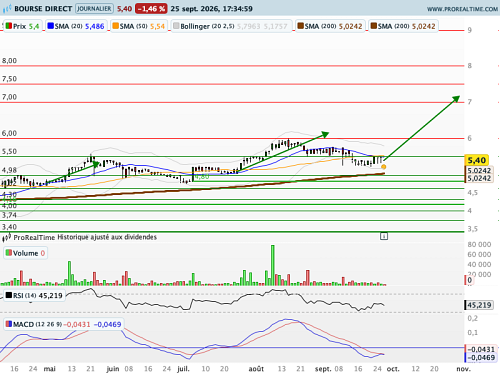Click the orange SMA (50) color swatch

(115, 26)
